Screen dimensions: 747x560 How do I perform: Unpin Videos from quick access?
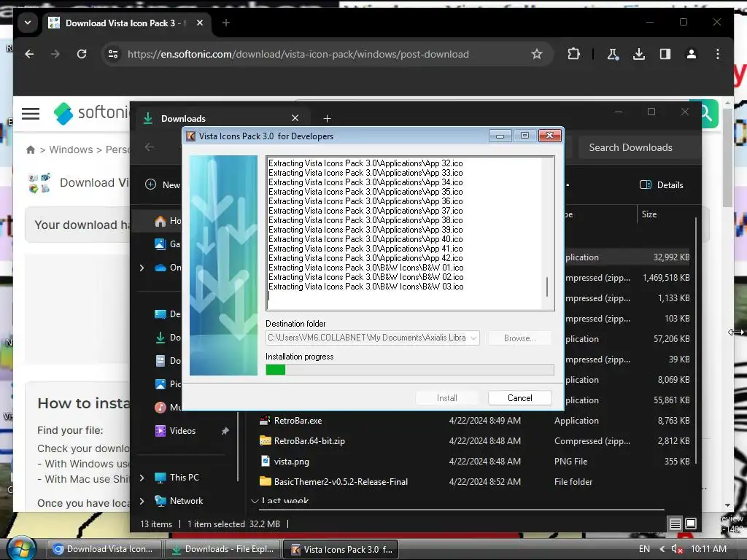pyautogui.click(x=225, y=431)
